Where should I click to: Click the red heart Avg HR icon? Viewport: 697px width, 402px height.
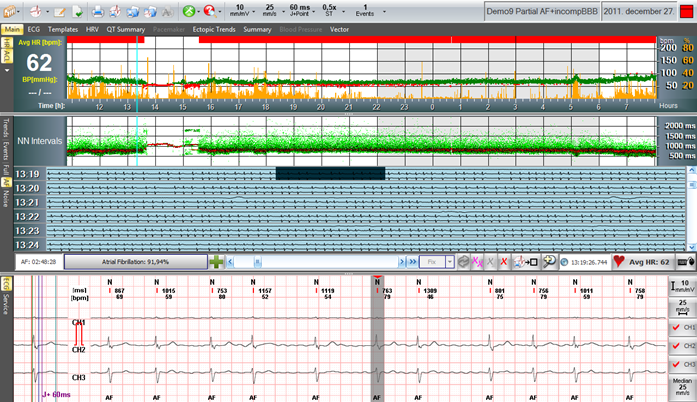(619, 261)
